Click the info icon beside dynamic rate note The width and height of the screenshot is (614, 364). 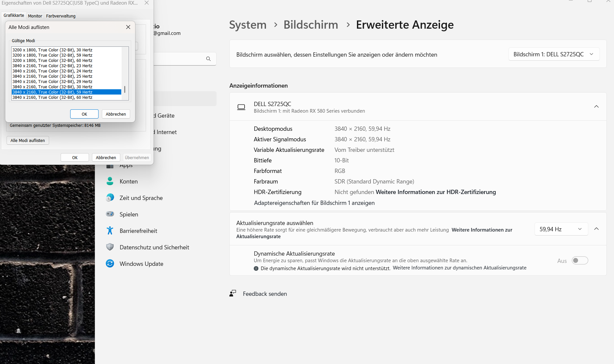pos(256,268)
